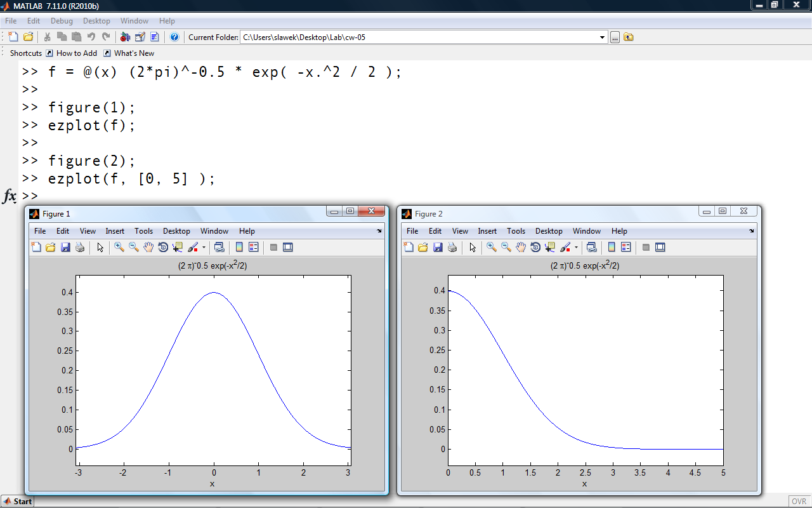Create new script in MATLAB main toolbar
The image size is (812, 508).
[x=13, y=37]
